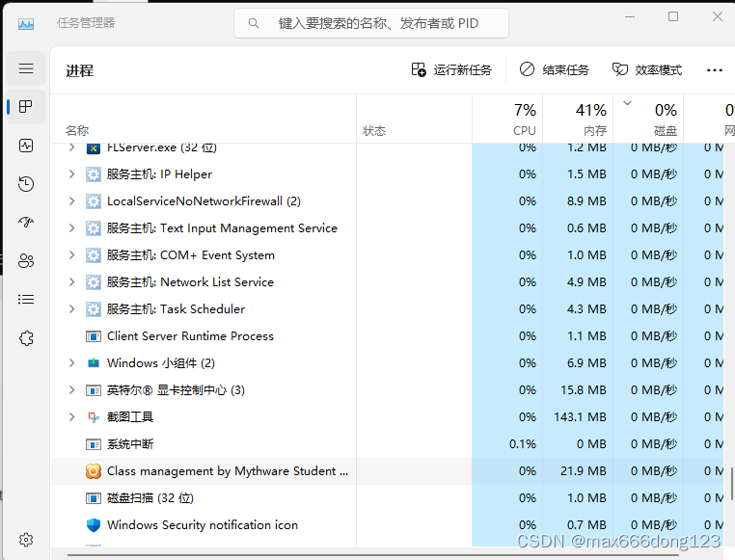Click the LocalServiceNoNetworkFirewall gear icon
Viewport: 735px width, 560px height.
click(94, 201)
